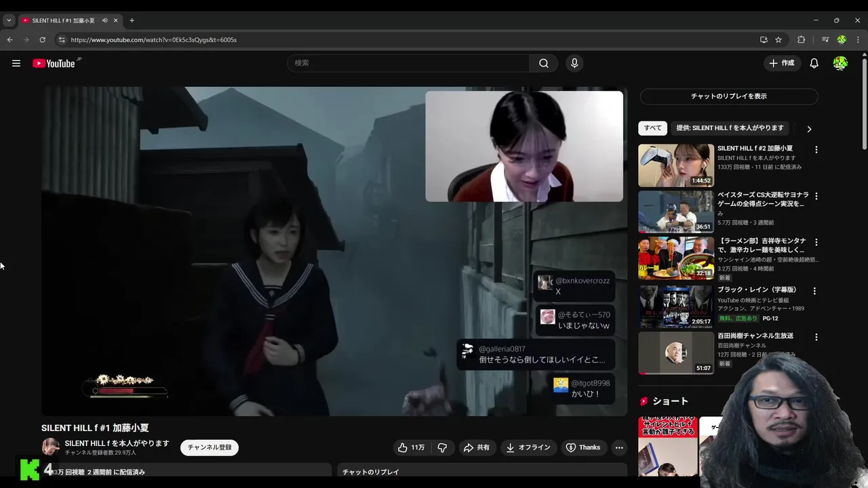Open options for ラーメン部 video
Image resolution: width=868 pixels, height=488 pixels.
pyautogui.click(x=816, y=242)
